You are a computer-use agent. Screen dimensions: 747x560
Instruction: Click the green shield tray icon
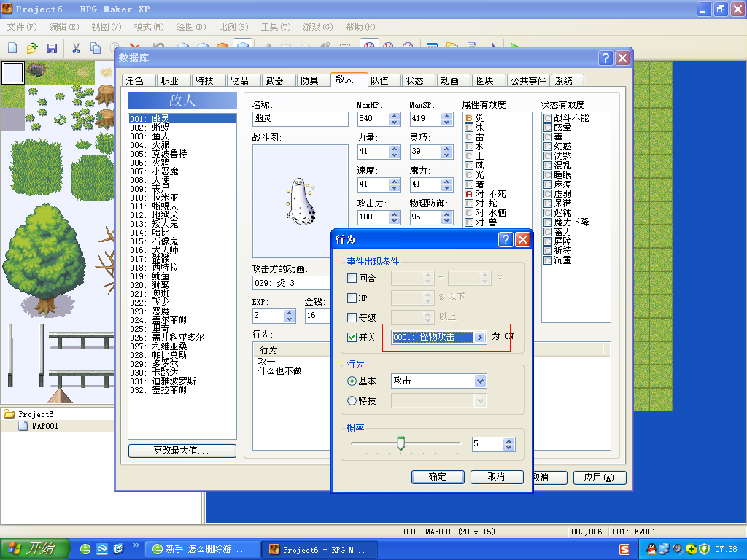click(x=705, y=549)
